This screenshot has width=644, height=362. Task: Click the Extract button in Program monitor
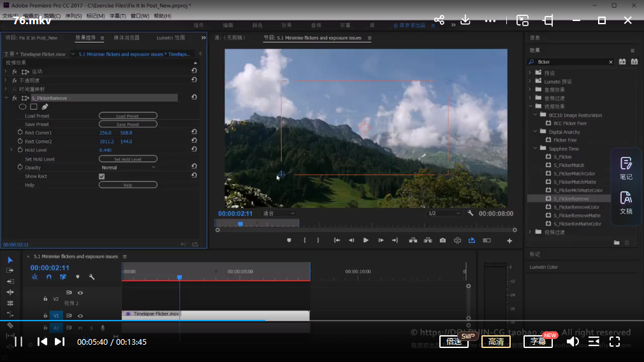tap(428, 240)
